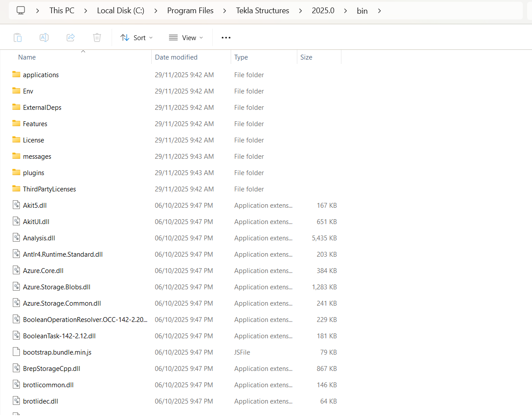Select the bootstrap.bundle.min.js file icon
Screen dimensions: 532x419
16,352
